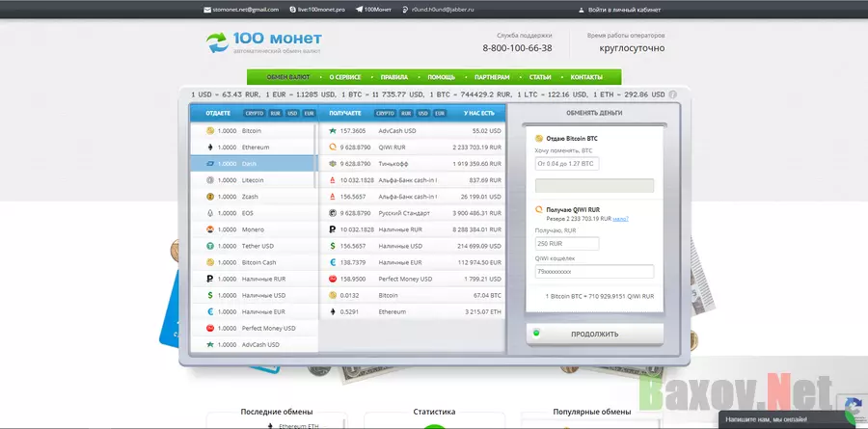Open the Статьи menu item
The image size is (868, 429).
pyautogui.click(x=540, y=77)
